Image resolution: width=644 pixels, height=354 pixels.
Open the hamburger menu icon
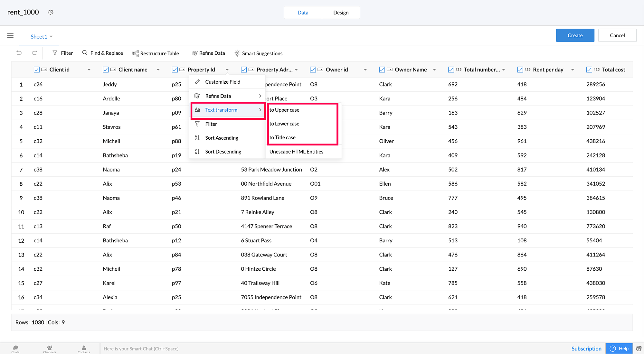tap(10, 35)
